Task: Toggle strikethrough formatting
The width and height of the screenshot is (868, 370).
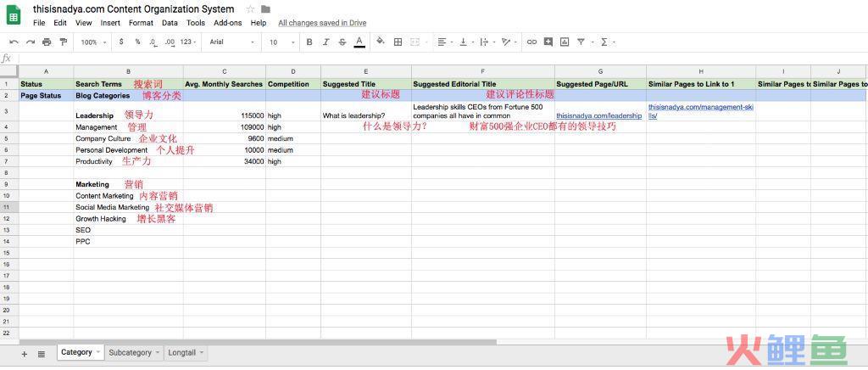Action: 342,42
